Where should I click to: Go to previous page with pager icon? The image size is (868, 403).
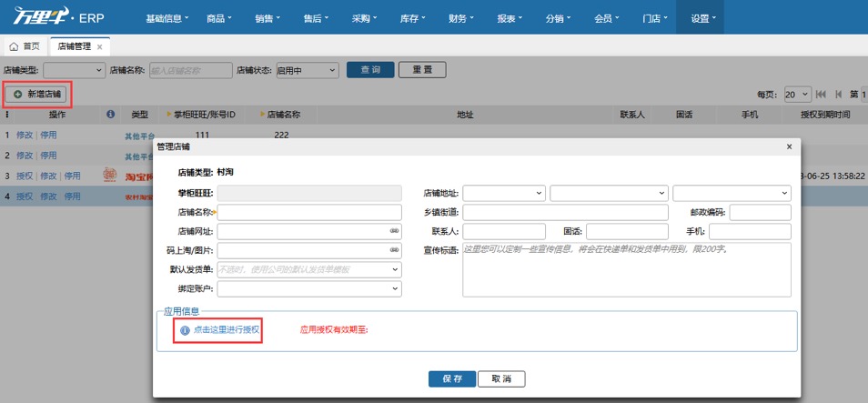(x=838, y=95)
